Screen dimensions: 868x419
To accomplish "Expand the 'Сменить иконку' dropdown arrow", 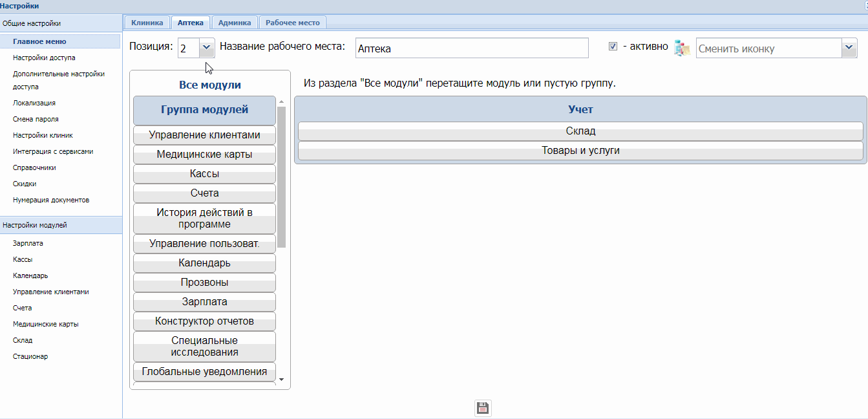I will click(849, 48).
